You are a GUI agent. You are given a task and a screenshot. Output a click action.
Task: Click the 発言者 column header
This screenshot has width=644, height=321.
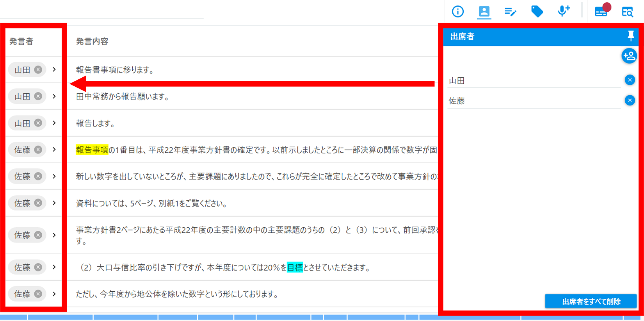(x=21, y=41)
